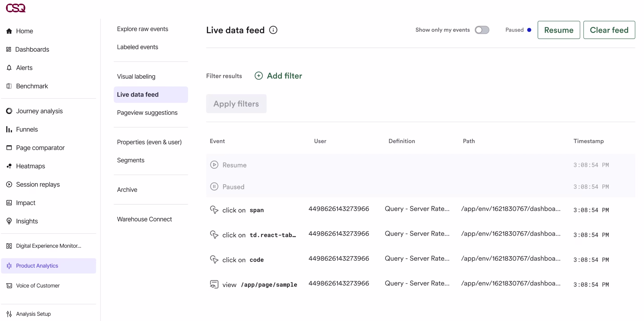Click the pause icon in the Paused row
This screenshot has height=321, width=644.
214,187
